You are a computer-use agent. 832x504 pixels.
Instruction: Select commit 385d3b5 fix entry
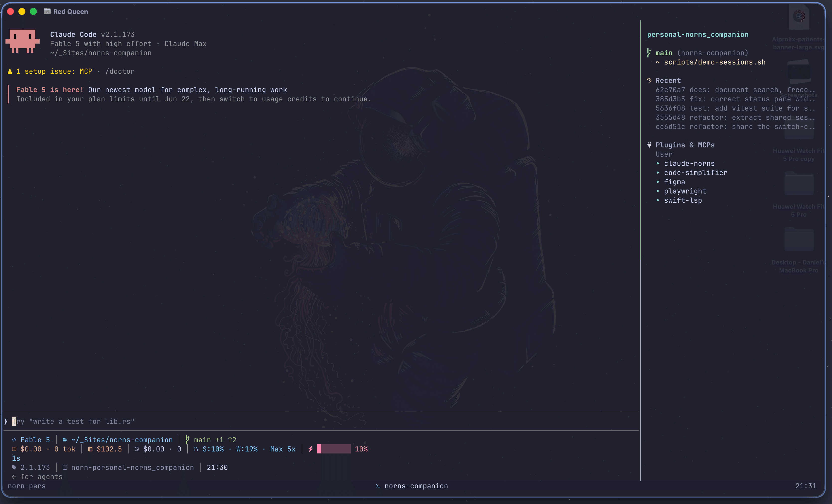[735, 99]
